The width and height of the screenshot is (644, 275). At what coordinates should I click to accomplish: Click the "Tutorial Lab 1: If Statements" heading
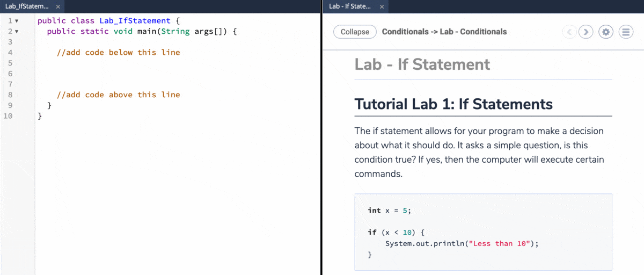[x=453, y=104]
